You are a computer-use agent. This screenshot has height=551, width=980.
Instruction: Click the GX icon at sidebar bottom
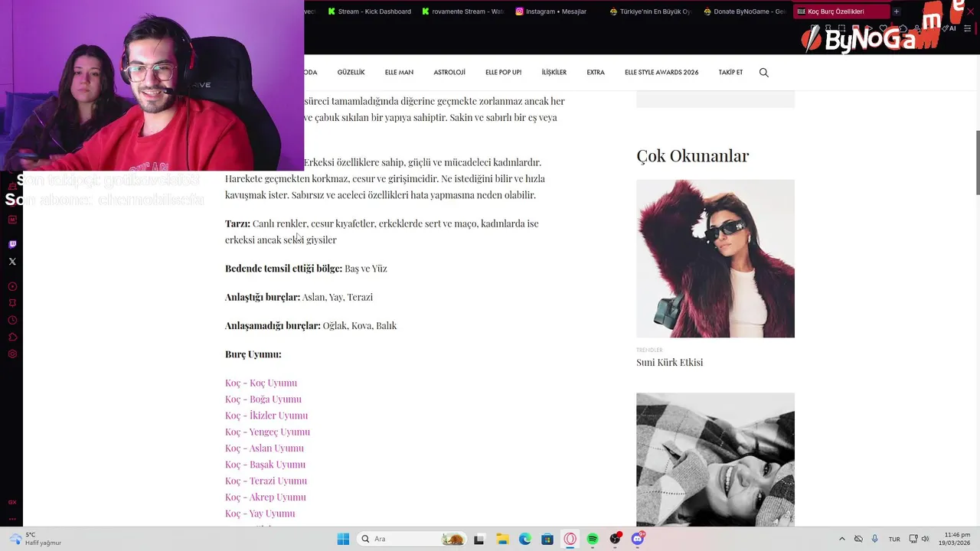12,502
